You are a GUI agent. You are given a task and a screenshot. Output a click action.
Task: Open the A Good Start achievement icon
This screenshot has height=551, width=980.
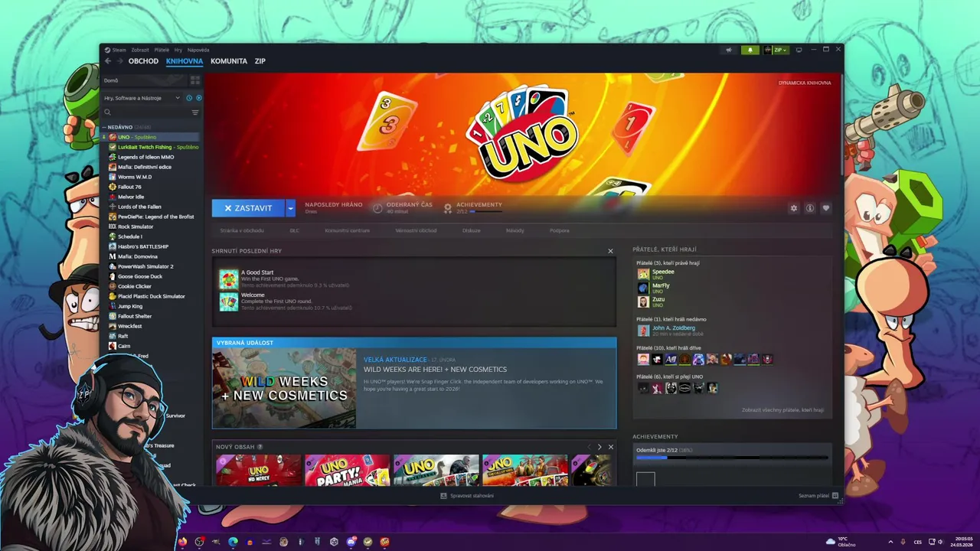(x=229, y=279)
